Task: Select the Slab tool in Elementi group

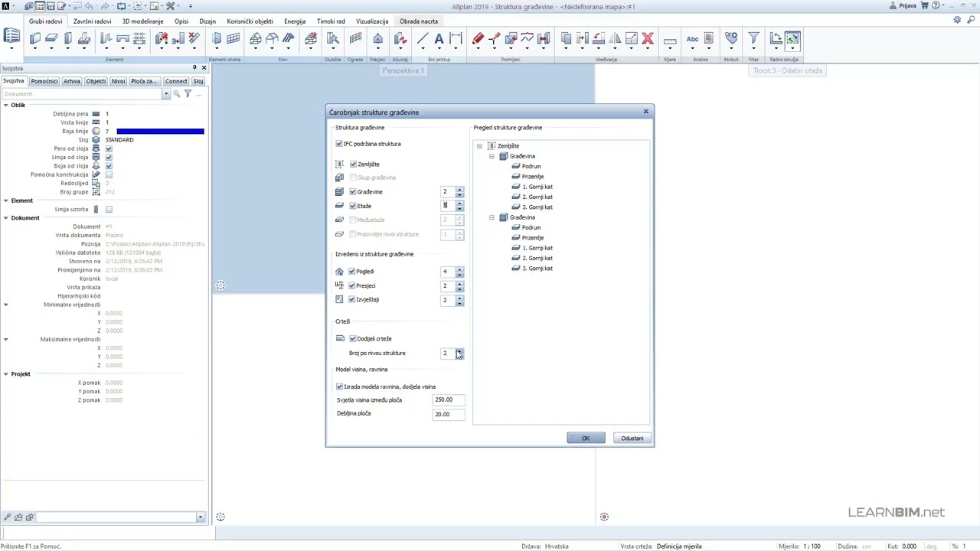Action: tap(51, 38)
